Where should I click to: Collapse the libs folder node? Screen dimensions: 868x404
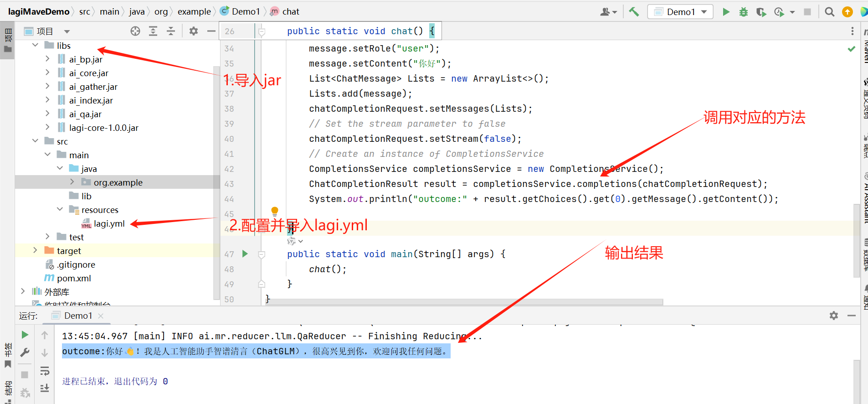35,45
